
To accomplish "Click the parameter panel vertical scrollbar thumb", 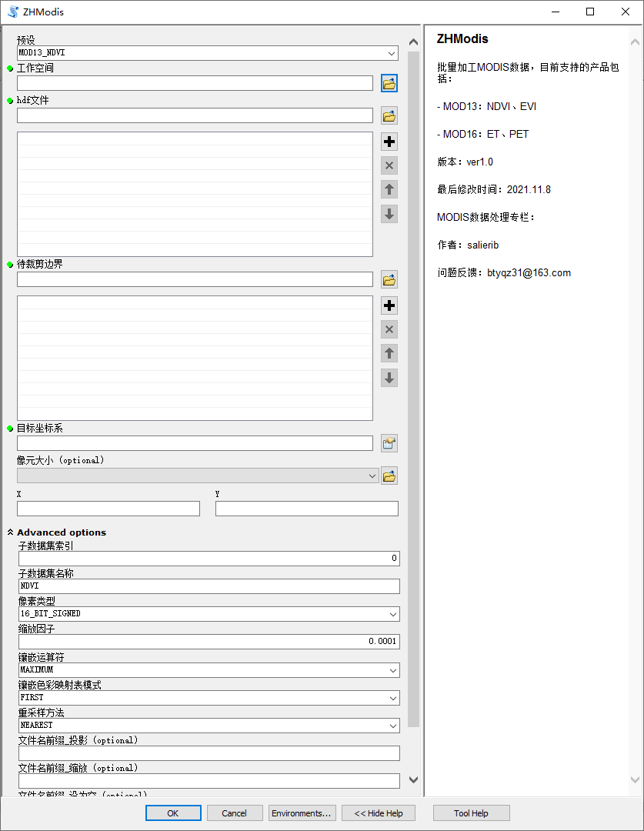I will click(414, 389).
